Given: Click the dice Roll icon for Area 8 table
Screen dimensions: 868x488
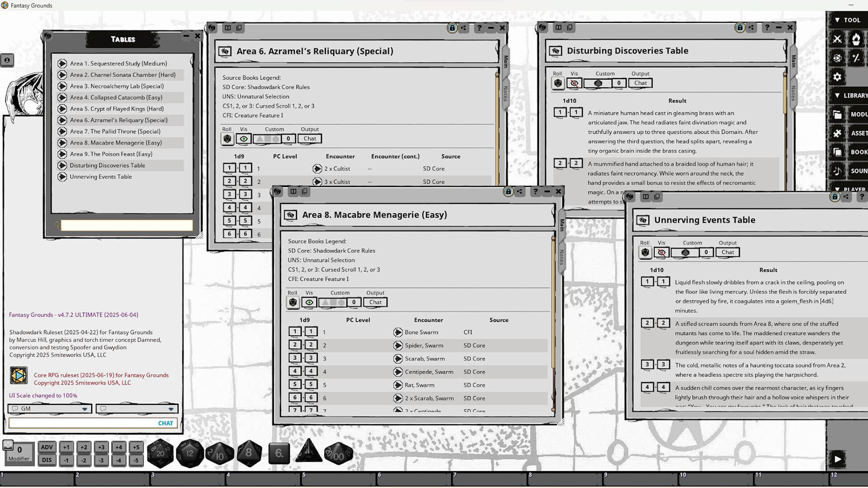Looking at the screenshot, I should [x=293, y=302].
